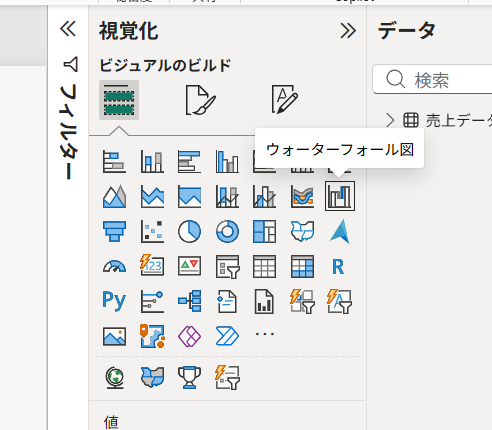The height and width of the screenshot is (430, 492).
Task: Insert a treemap visual
Action: tap(264, 231)
